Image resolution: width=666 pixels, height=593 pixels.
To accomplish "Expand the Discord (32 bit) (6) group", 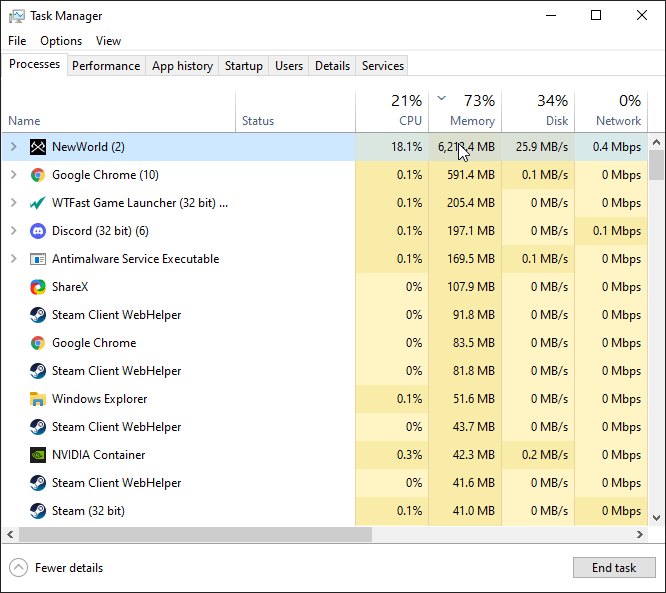I will (14, 231).
